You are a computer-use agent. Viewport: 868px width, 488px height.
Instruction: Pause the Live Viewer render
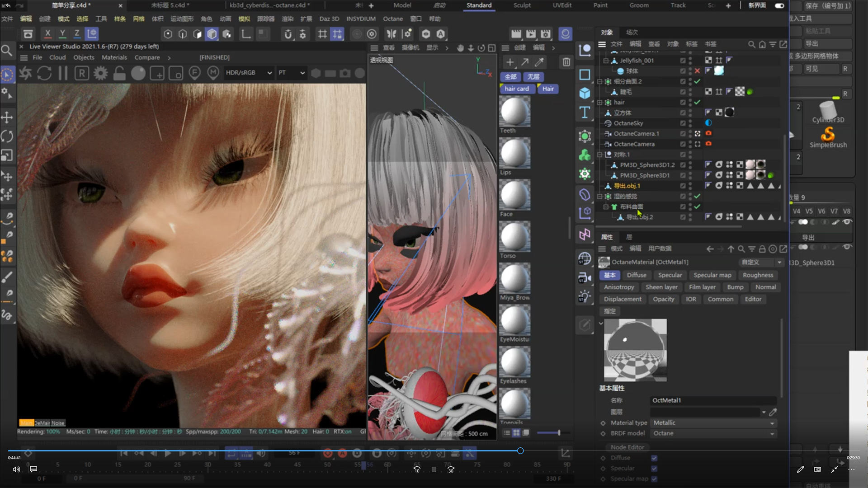[63, 73]
